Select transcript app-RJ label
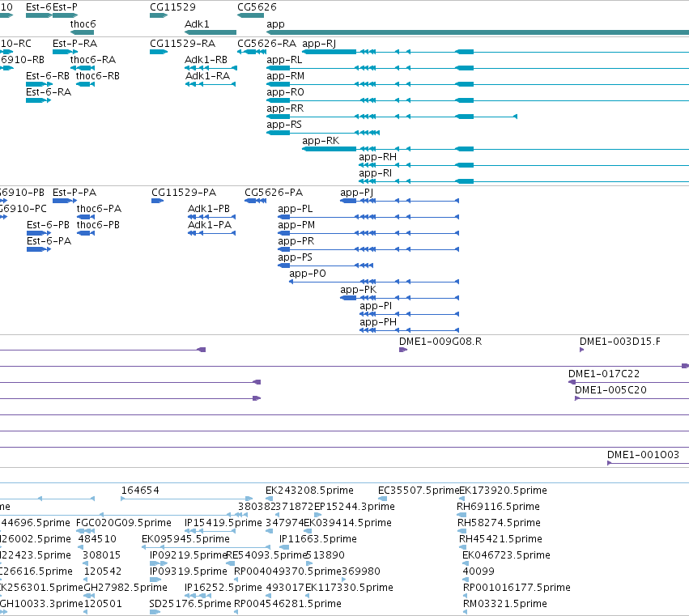 tap(319, 44)
